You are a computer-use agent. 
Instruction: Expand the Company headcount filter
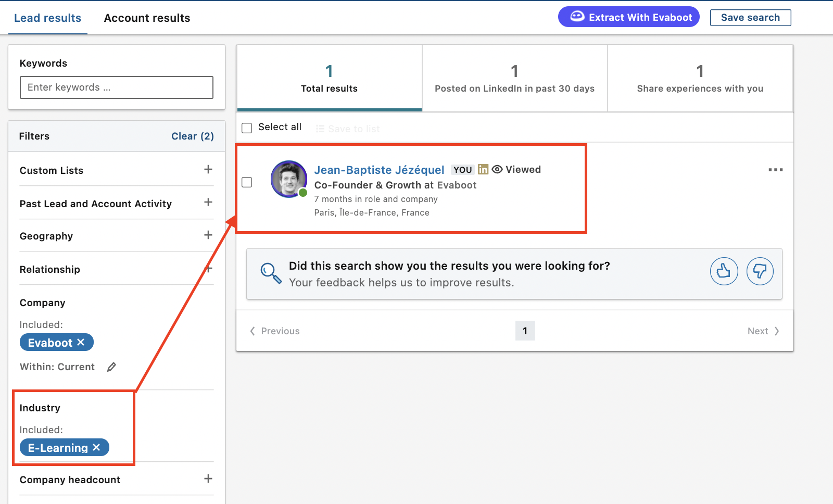click(208, 479)
